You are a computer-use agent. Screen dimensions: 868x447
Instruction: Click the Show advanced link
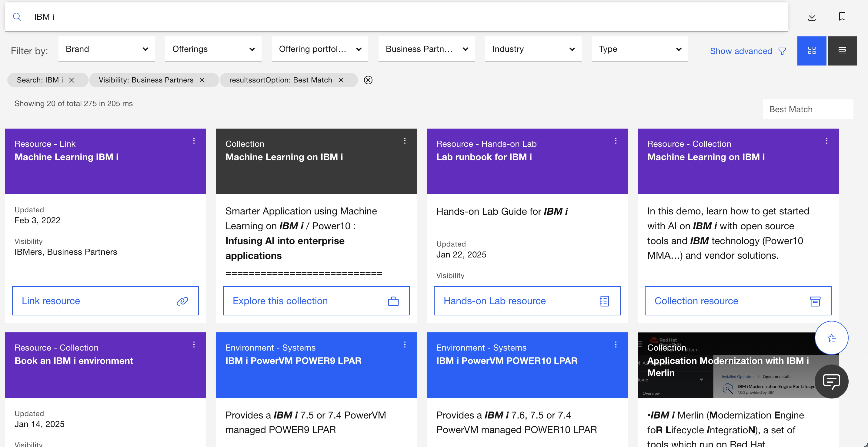click(x=741, y=51)
